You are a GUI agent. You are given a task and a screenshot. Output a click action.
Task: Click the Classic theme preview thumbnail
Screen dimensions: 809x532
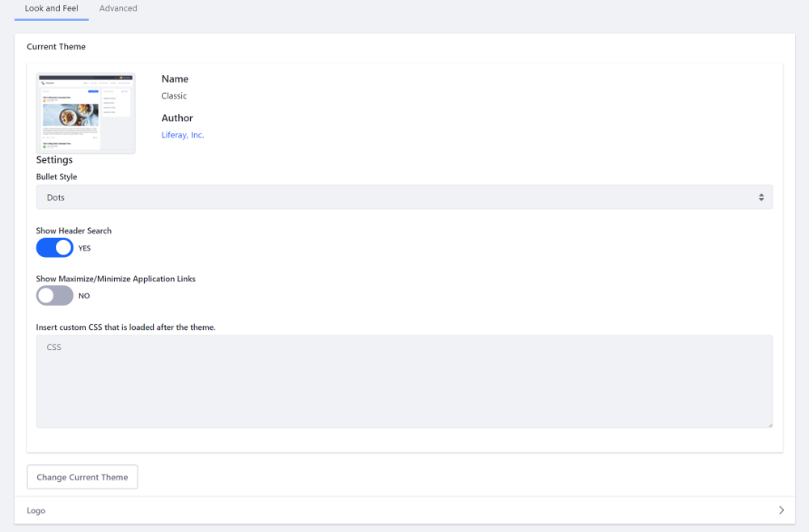click(86, 113)
